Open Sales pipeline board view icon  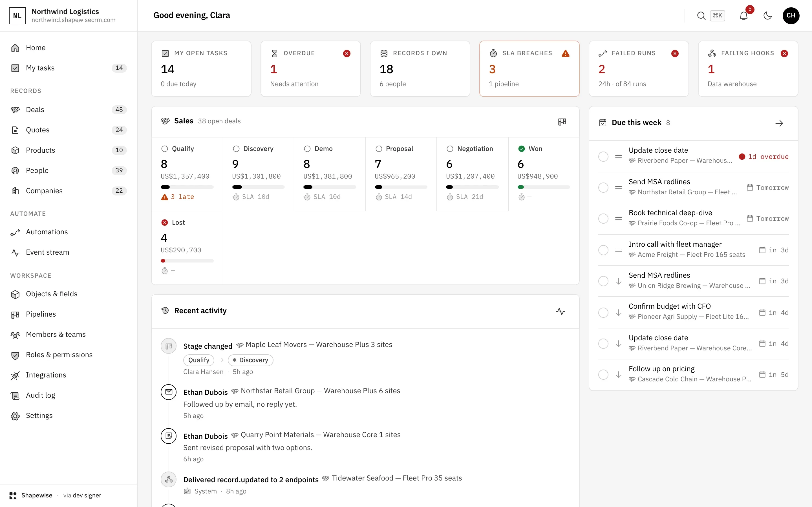click(x=562, y=122)
